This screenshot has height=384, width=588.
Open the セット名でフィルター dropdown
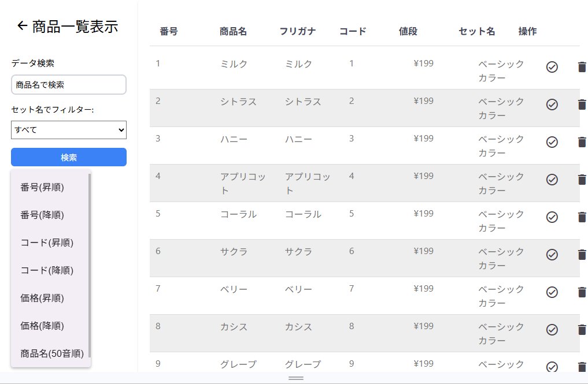point(69,130)
